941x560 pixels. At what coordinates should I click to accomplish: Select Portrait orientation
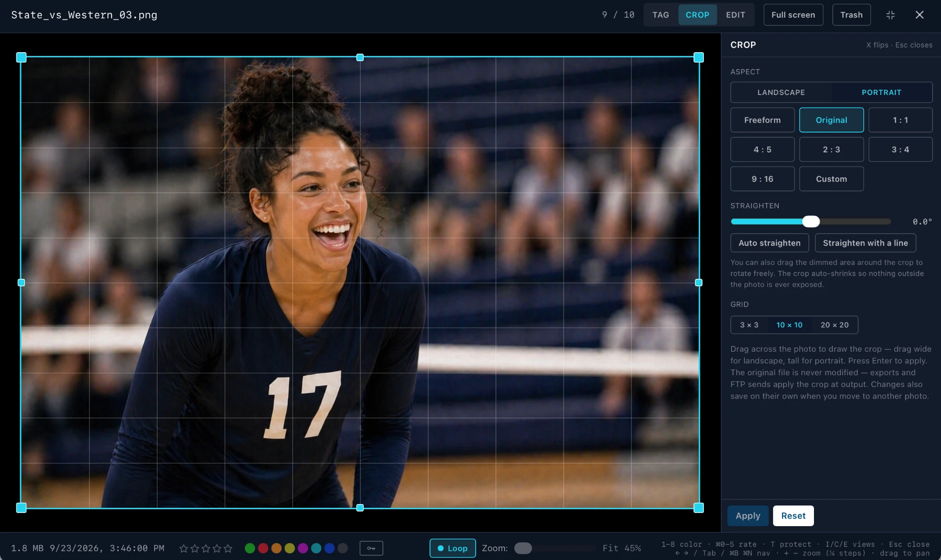coord(881,93)
